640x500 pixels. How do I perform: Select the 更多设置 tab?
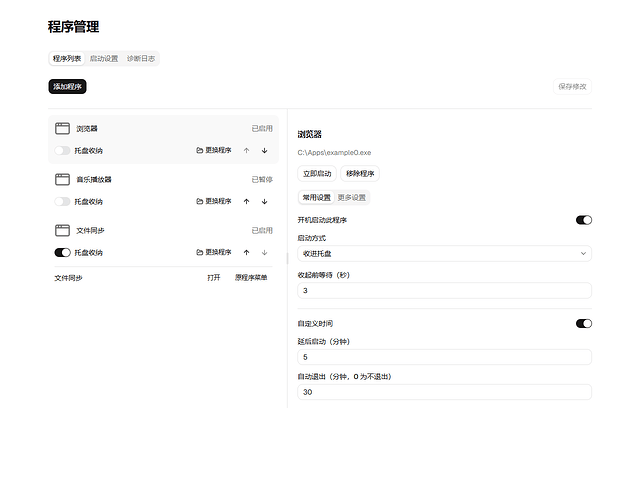pos(351,198)
